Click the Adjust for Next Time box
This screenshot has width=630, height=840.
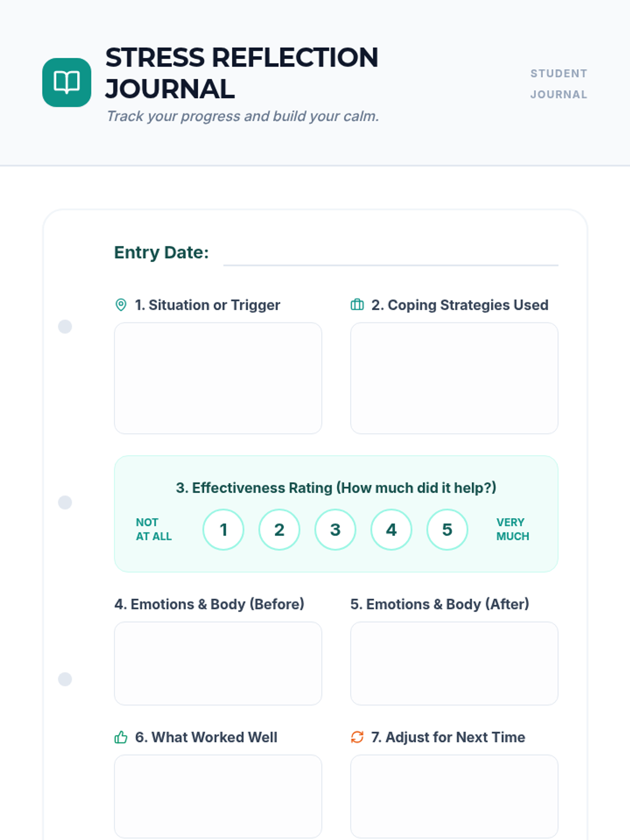454,796
